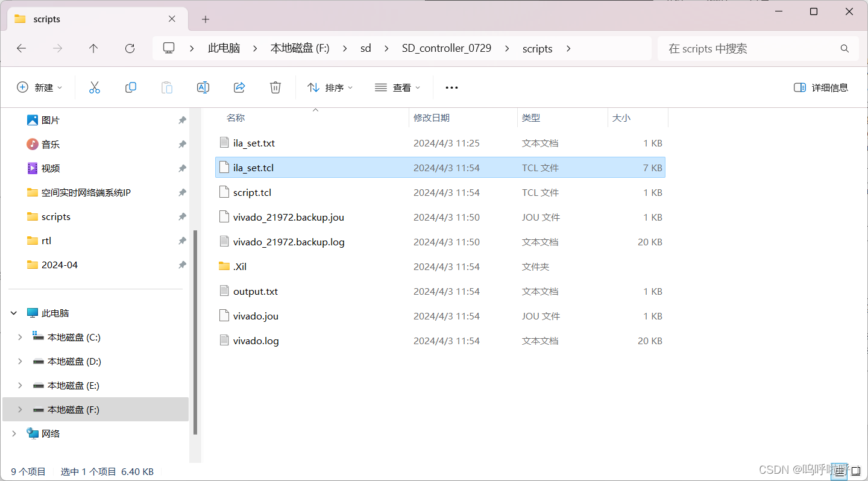Click the Cut scissors icon
The image size is (868, 481).
(x=95, y=87)
